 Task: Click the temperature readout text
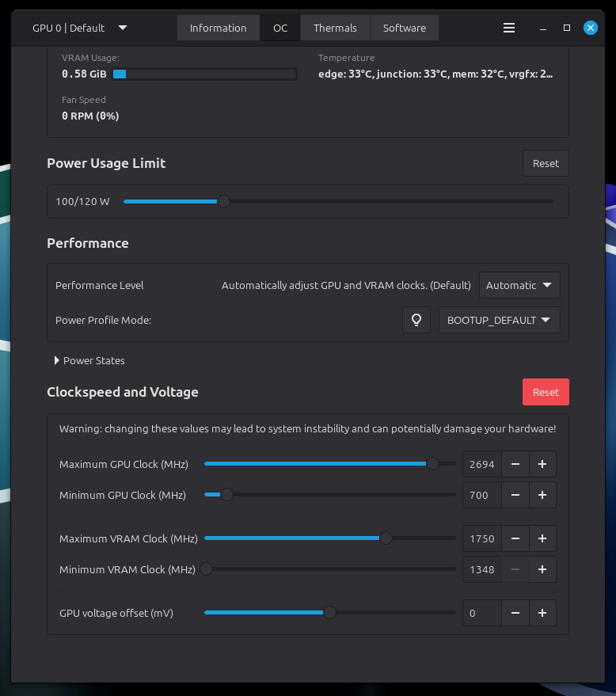point(435,74)
